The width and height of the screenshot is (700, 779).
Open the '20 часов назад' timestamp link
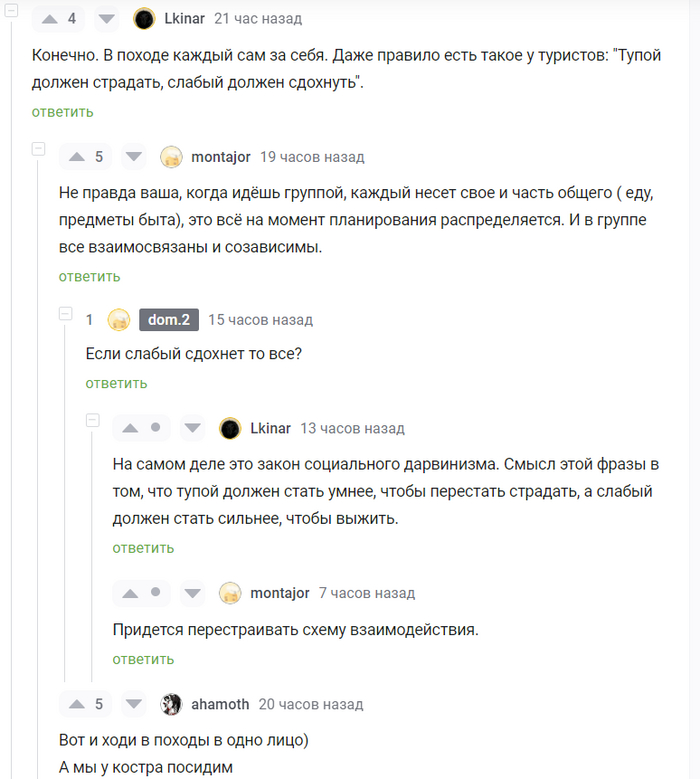click(x=310, y=704)
